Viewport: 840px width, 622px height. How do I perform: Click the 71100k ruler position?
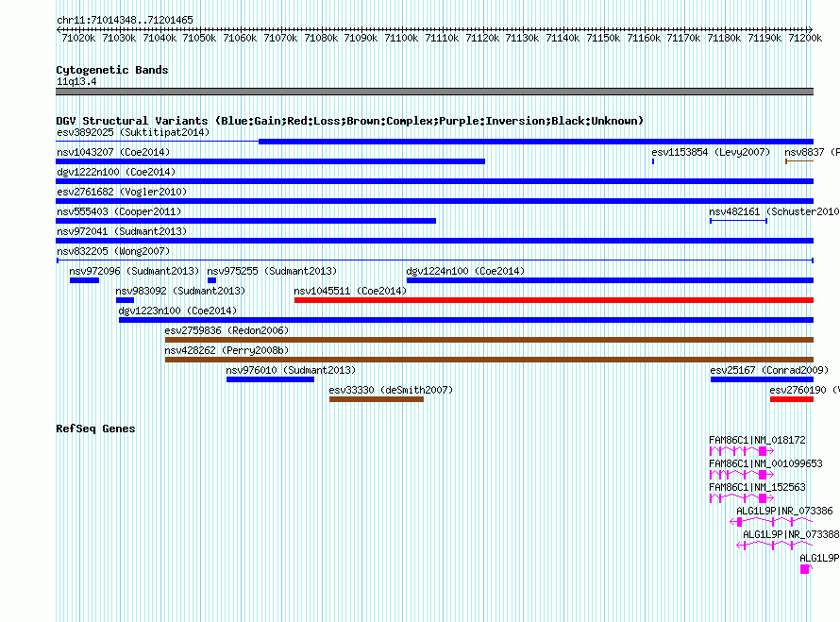click(x=401, y=38)
